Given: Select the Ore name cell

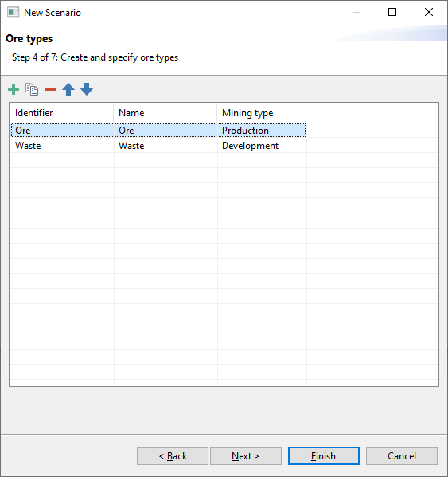Looking at the screenshot, I should click(x=166, y=131).
